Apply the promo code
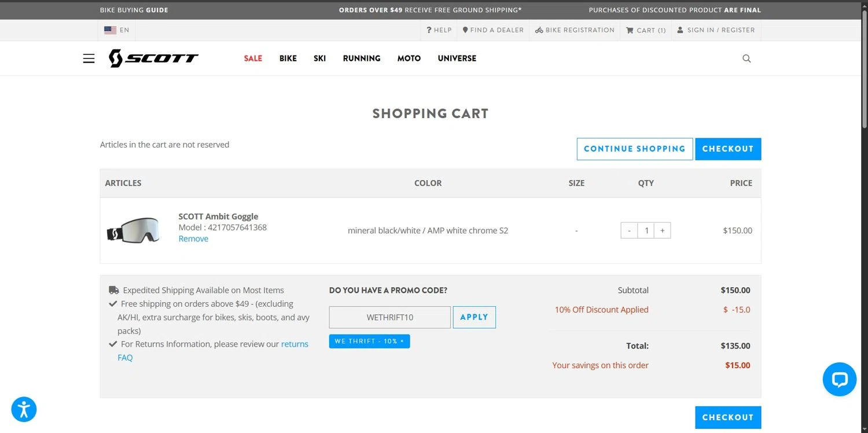The image size is (868, 433). (x=475, y=317)
